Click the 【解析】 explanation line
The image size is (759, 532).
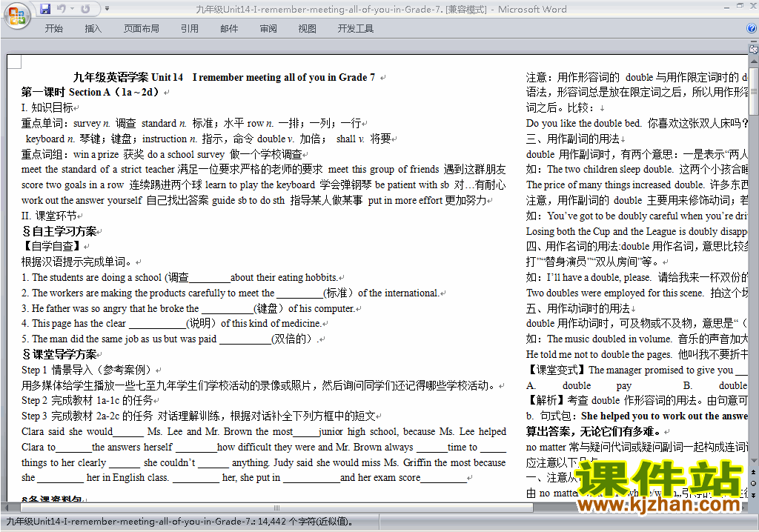[x=637, y=400]
